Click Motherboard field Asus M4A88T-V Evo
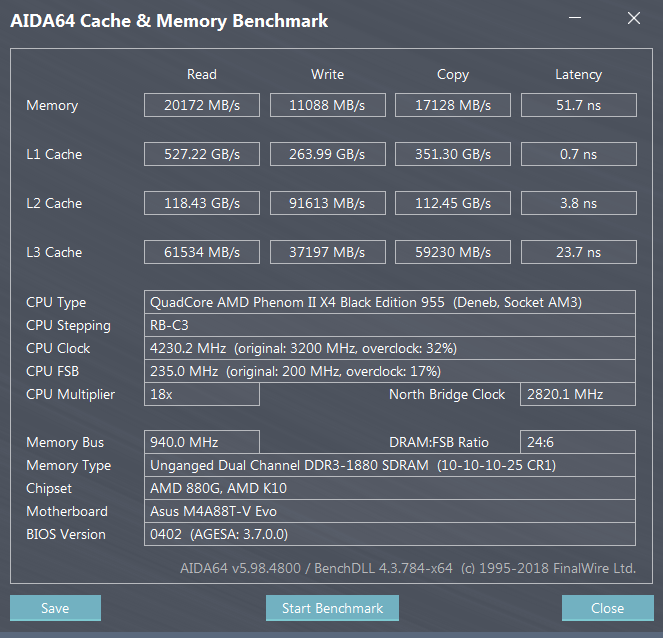The width and height of the screenshot is (663, 638). (390, 511)
